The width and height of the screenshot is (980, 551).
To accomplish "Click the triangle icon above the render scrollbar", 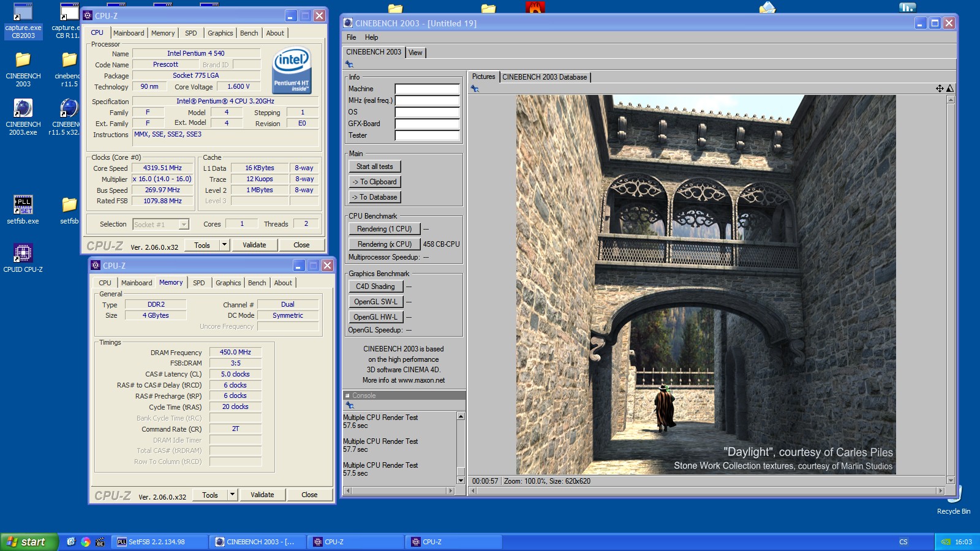I will tap(950, 89).
